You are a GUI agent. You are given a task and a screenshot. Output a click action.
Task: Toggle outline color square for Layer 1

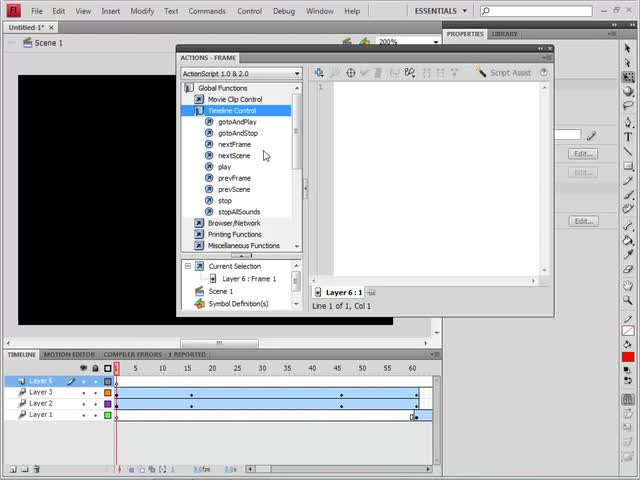tap(108, 415)
